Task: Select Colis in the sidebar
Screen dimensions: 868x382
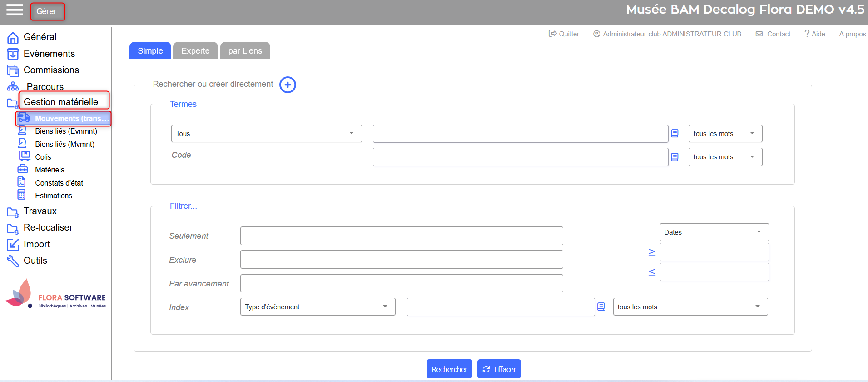Action: (43, 157)
